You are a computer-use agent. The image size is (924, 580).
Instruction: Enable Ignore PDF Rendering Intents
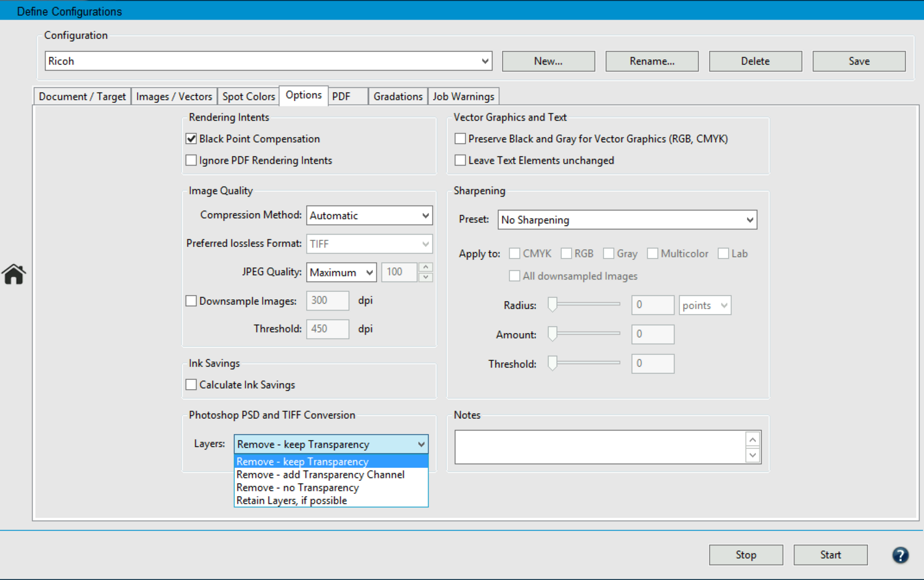192,161
